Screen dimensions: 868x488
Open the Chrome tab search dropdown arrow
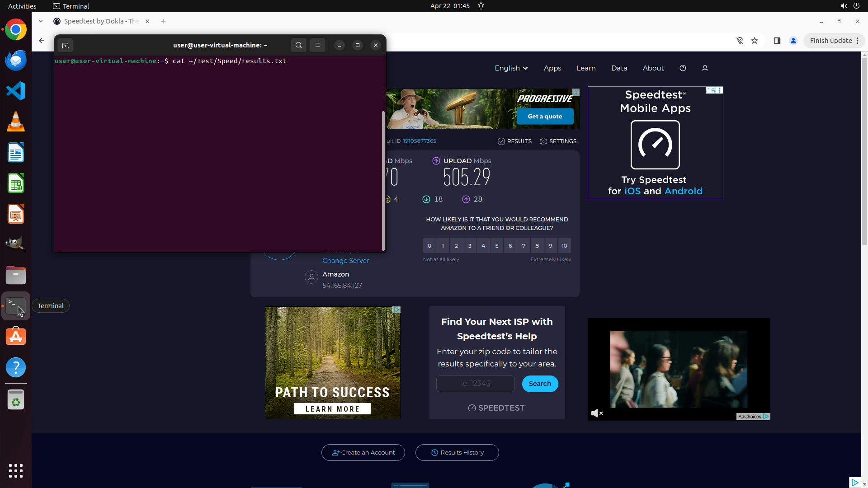[41, 21]
